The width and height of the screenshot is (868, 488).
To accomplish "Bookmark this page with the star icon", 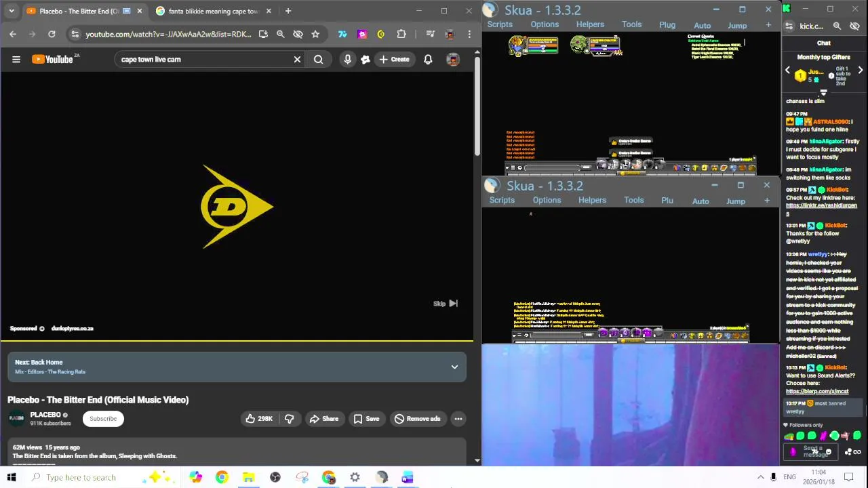I will pos(315,34).
